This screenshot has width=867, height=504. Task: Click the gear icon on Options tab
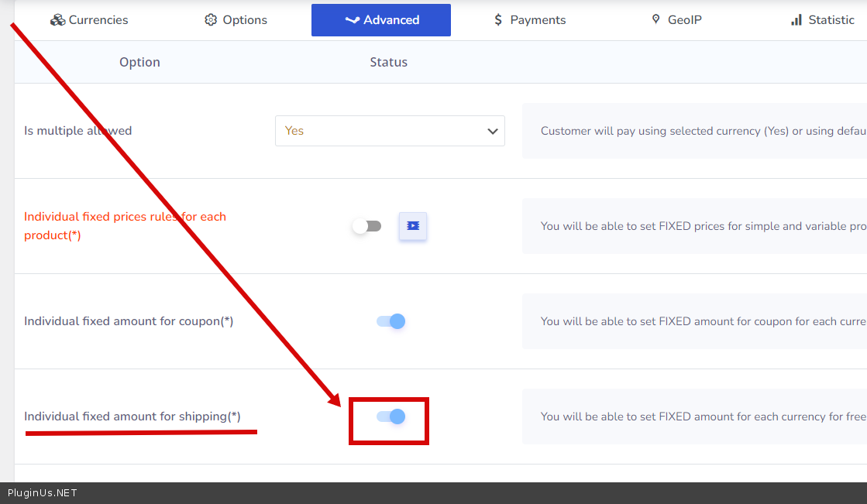(211, 20)
